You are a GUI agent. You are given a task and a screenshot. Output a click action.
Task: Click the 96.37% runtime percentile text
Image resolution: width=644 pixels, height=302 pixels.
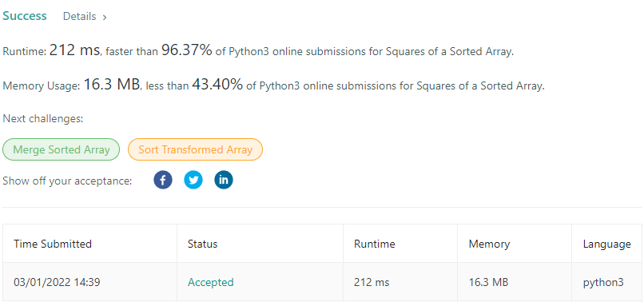click(187, 50)
